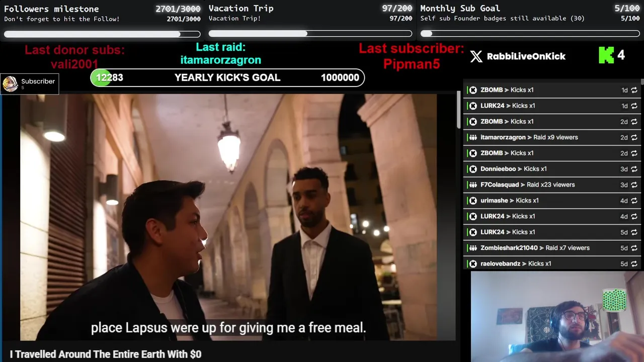Click the 'Last donor subs:' heading
The height and width of the screenshot is (362, 644).
74,50
